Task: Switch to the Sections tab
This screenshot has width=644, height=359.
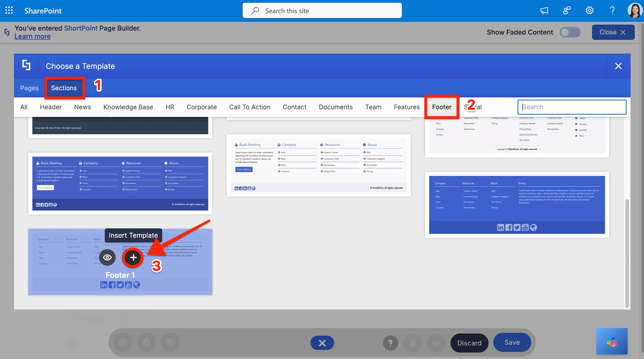Action: coord(64,88)
